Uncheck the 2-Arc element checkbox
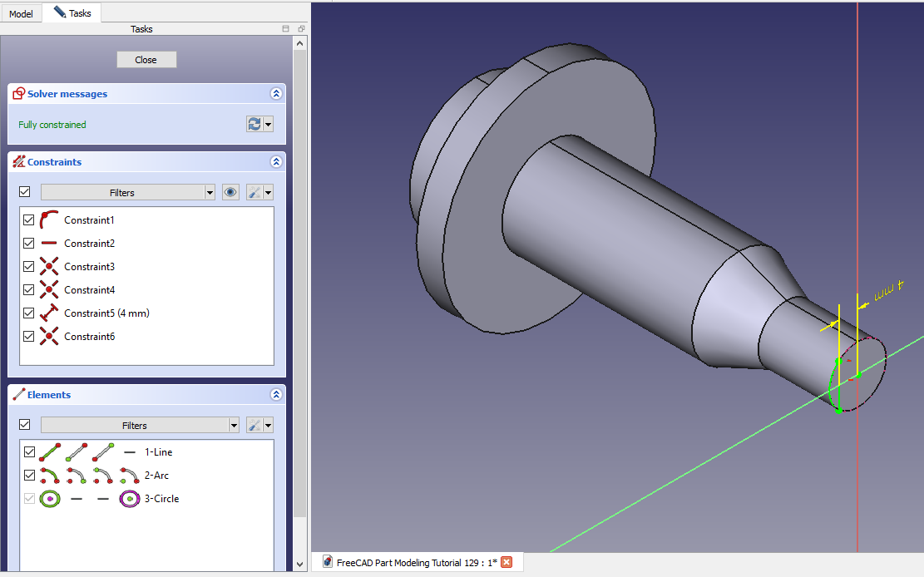This screenshot has width=924, height=577. point(29,476)
